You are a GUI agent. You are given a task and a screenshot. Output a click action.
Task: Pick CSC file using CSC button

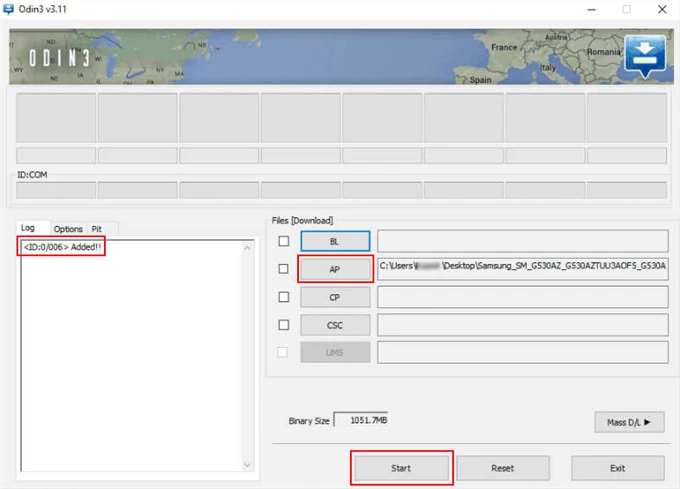click(335, 325)
